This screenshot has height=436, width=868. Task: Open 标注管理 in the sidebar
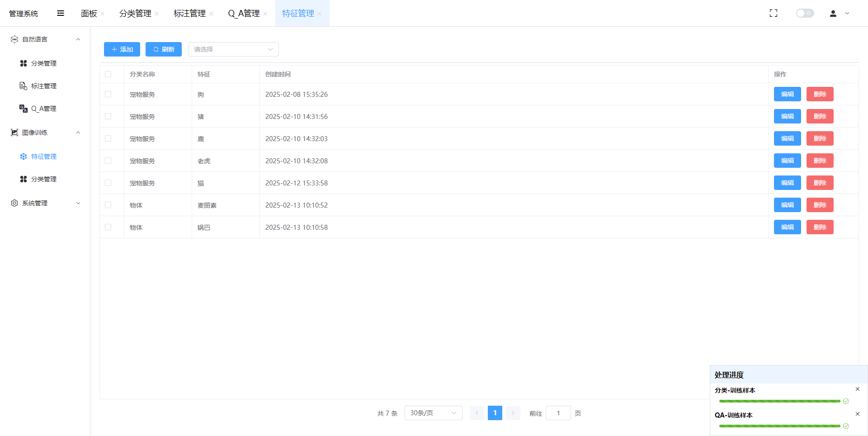coord(45,86)
